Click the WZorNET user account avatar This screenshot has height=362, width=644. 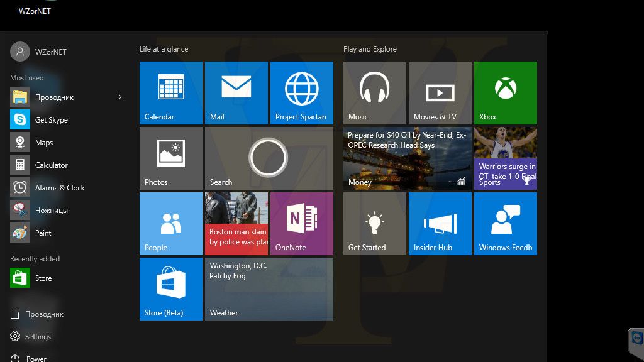20,52
